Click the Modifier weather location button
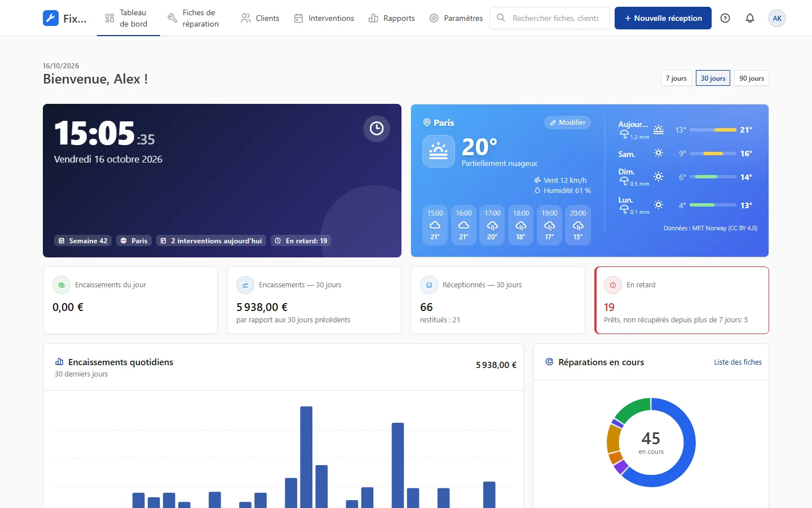This screenshot has height=508, width=812. (567, 122)
